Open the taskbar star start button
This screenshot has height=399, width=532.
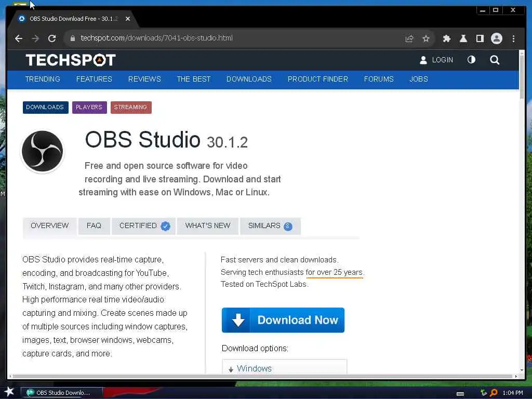pos(9,392)
